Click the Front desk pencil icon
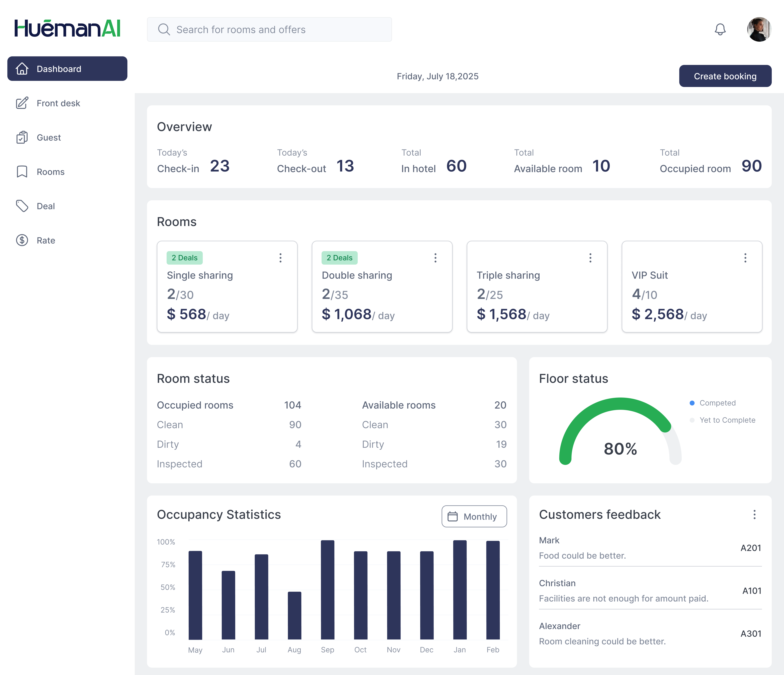The width and height of the screenshot is (784, 675). 22,103
